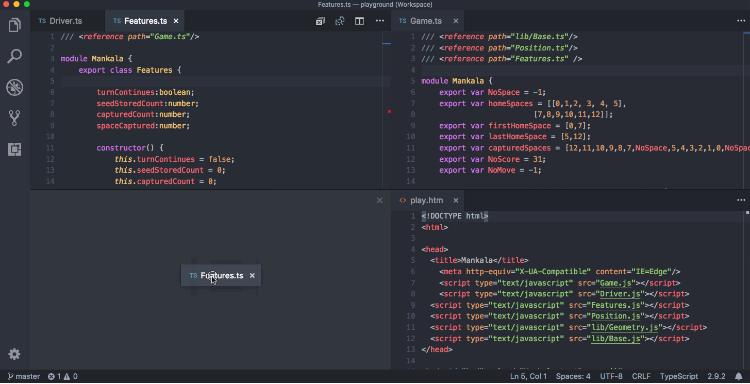Image resolution: width=750 pixels, height=384 pixels.
Task: Click the <!DOCTYPE html> line in play.htm
Action: point(454,216)
